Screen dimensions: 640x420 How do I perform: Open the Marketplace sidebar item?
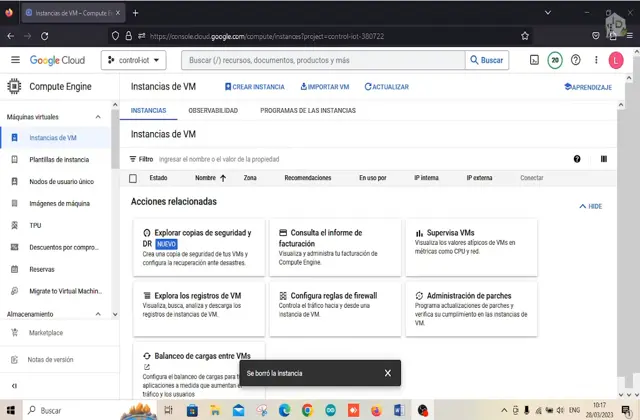pyautogui.click(x=45, y=332)
